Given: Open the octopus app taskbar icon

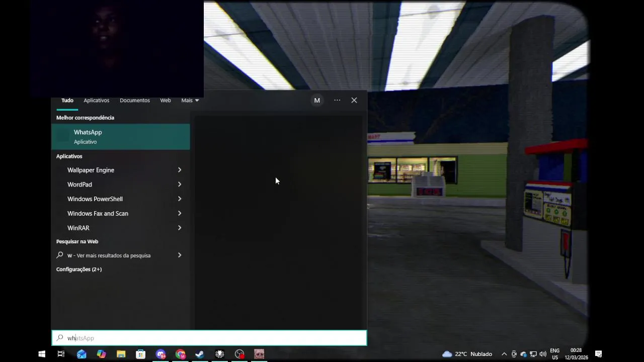Looking at the screenshot, I should pyautogui.click(x=220, y=354).
